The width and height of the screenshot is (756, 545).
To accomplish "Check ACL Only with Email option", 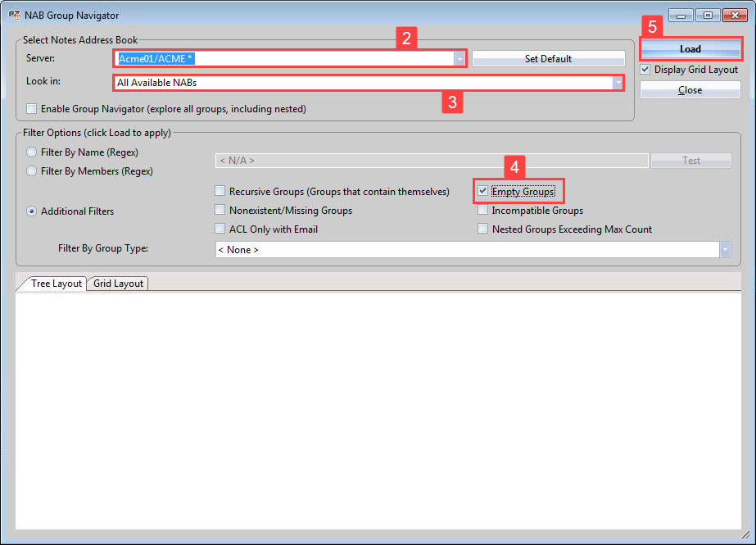I will [x=220, y=229].
